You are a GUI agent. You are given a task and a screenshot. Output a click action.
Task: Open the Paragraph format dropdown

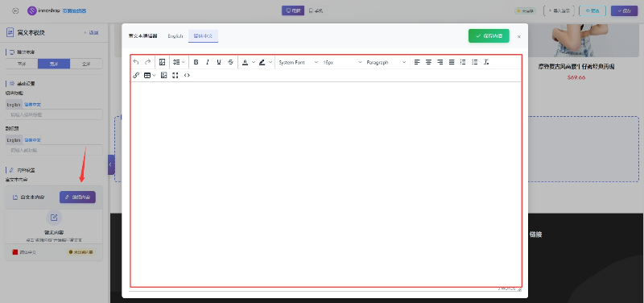[386, 63]
